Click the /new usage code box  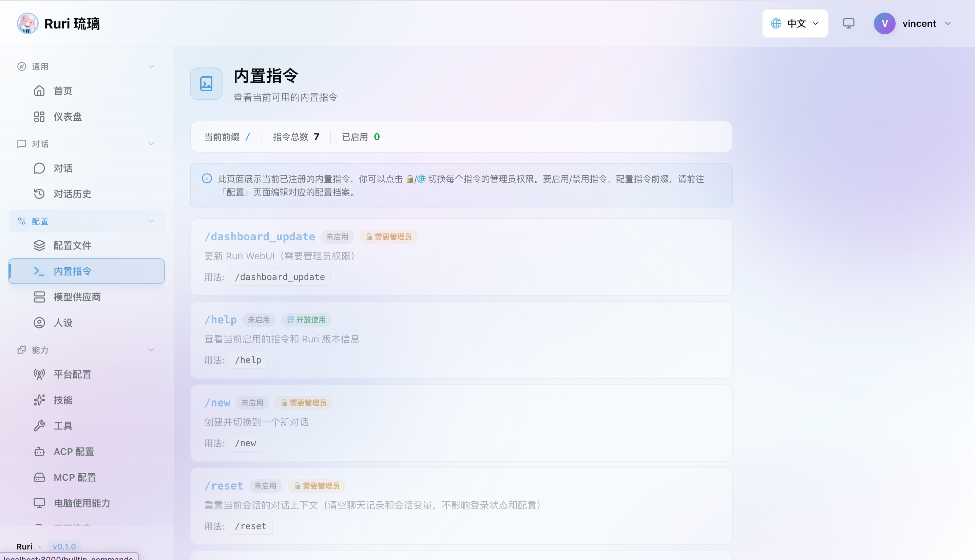pos(246,443)
